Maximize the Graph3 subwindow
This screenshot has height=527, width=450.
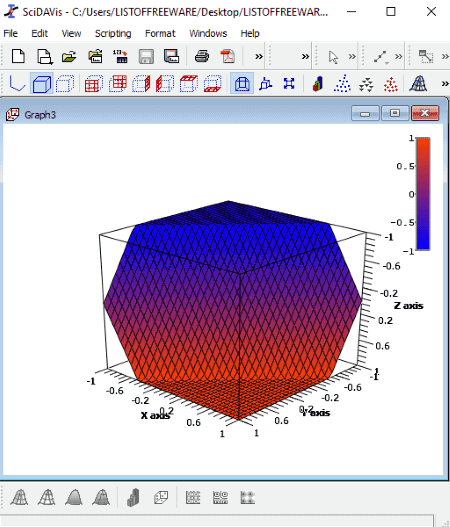pos(395,113)
